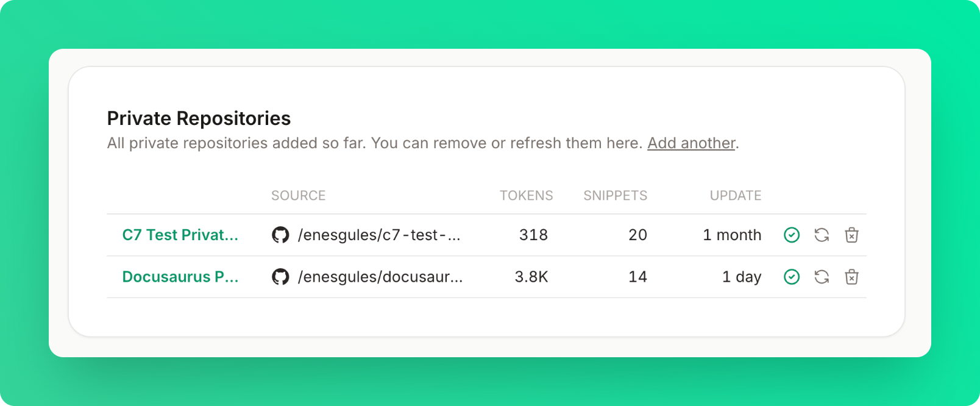The image size is (980, 406).
Task: Click the Private Repositories heading
Action: pyautogui.click(x=199, y=118)
